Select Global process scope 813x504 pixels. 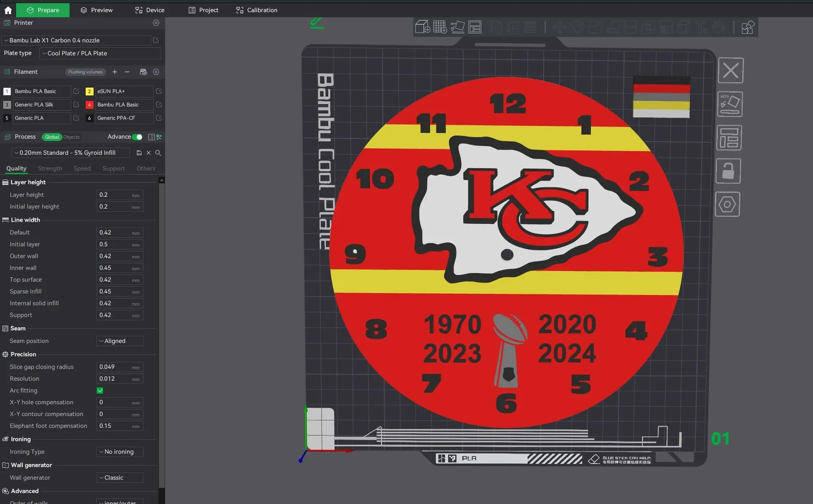pos(52,137)
